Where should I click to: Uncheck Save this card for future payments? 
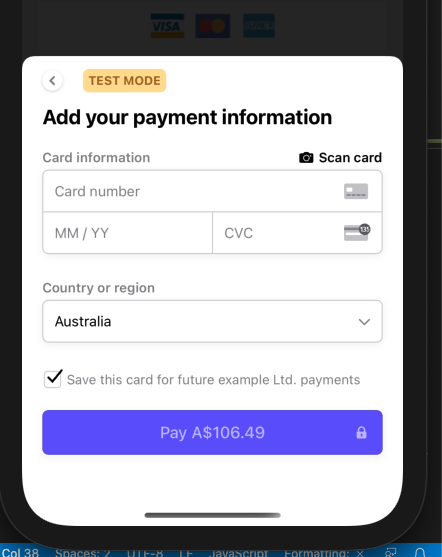[x=53, y=379]
